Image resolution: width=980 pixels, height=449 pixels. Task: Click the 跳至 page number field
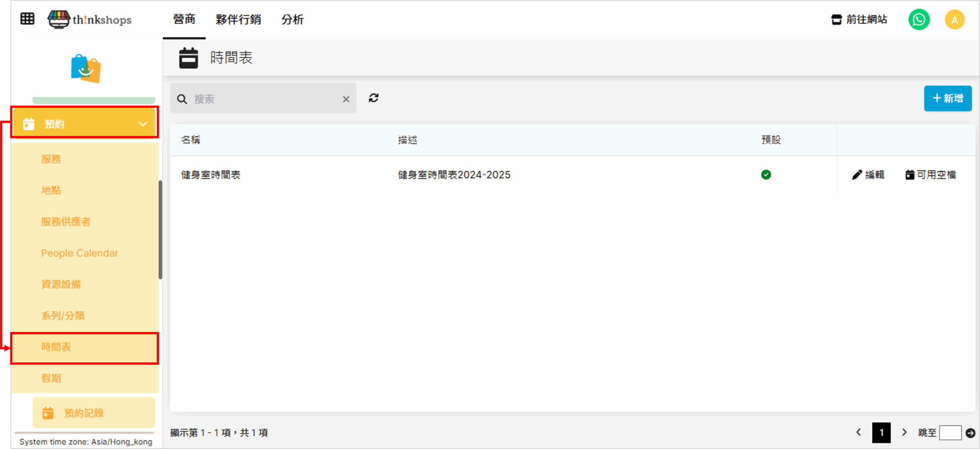[950, 433]
